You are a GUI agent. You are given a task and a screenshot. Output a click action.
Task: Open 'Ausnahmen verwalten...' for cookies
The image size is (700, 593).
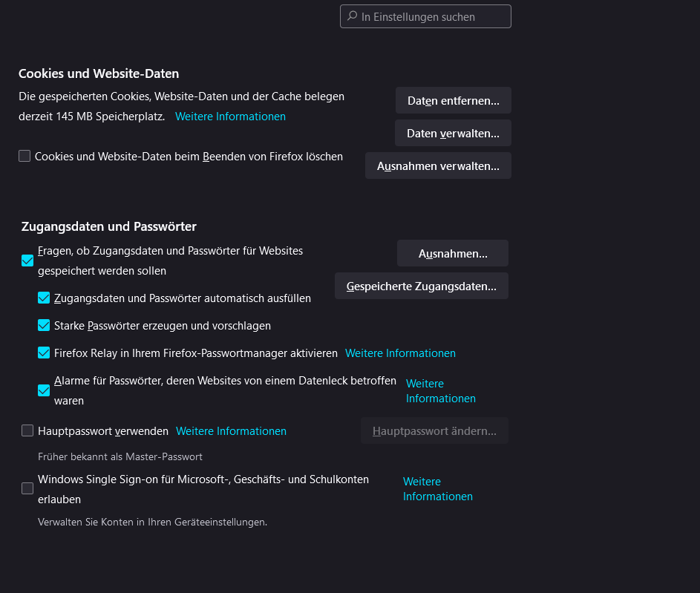point(438,166)
